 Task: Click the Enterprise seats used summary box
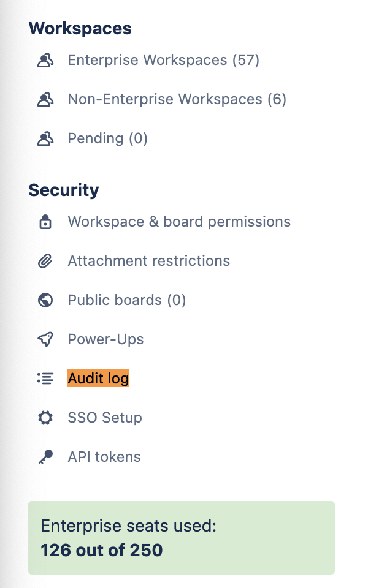tap(181, 538)
